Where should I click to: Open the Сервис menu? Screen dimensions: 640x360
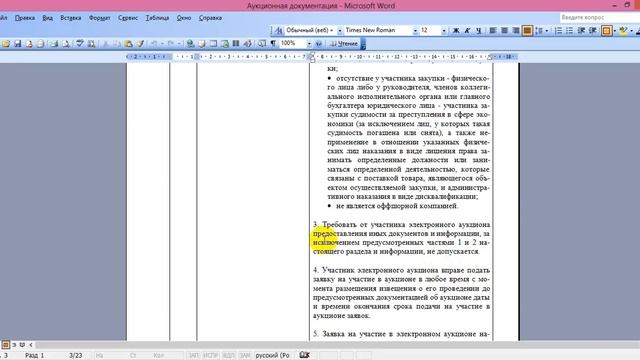tap(128, 18)
